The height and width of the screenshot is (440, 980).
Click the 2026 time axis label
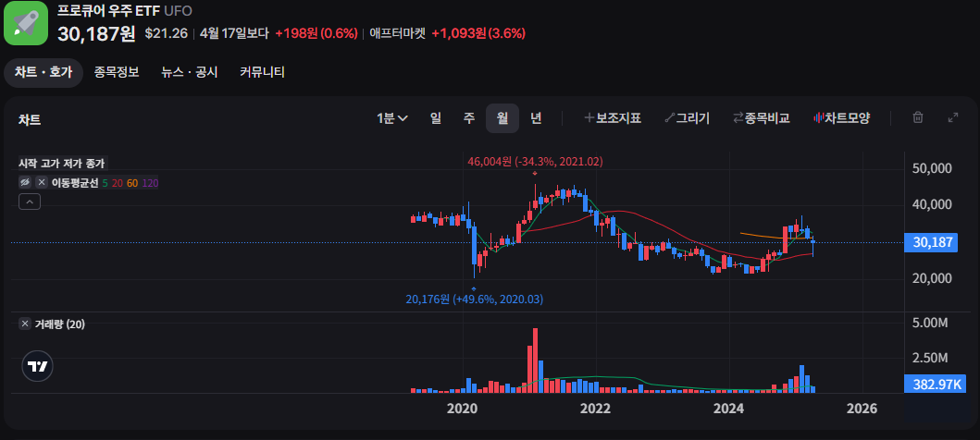pos(862,409)
